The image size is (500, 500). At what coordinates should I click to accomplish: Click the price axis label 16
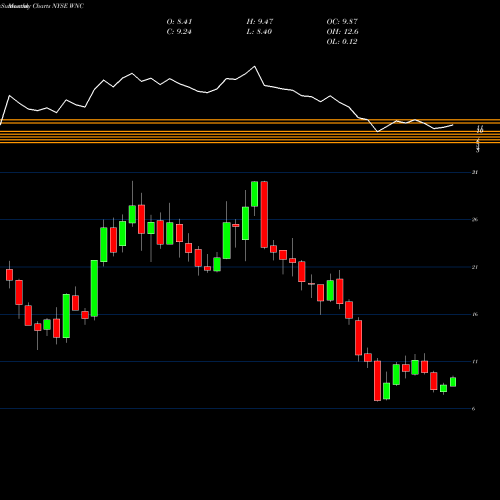click(475, 314)
